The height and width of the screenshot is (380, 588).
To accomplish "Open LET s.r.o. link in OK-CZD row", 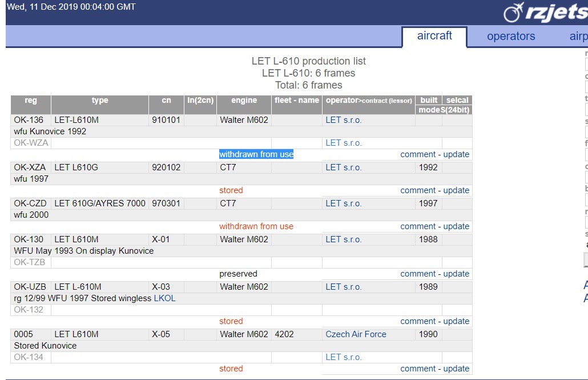I will (x=343, y=203).
